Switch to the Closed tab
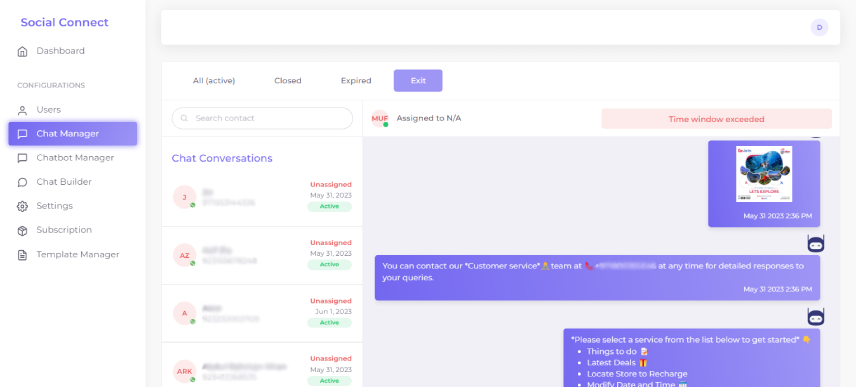Screen dimensions: 856x387 [x=288, y=81]
